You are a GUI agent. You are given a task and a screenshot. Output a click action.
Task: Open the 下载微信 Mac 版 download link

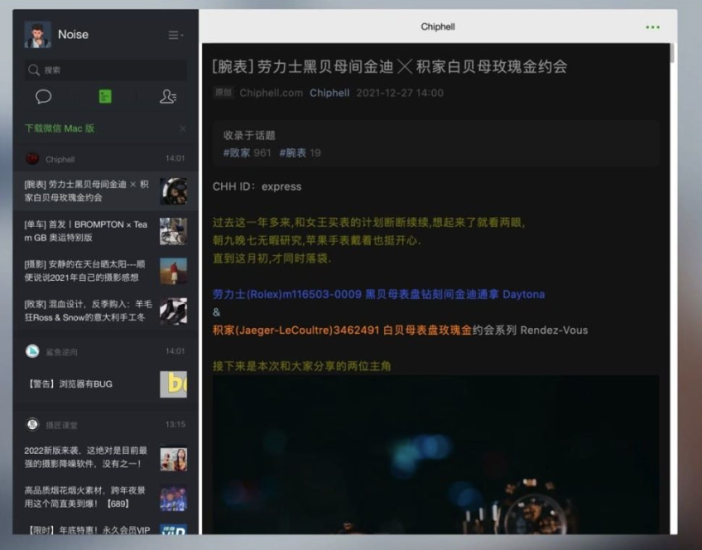click(x=60, y=129)
